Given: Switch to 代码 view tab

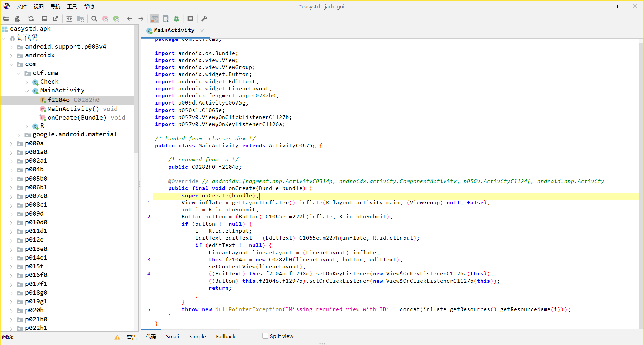Looking at the screenshot, I should pos(151,336).
